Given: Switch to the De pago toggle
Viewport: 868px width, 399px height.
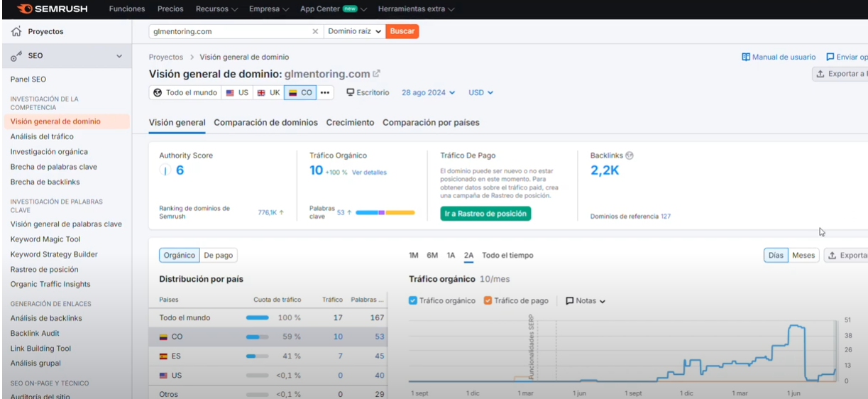Looking at the screenshot, I should click(x=218, y=256).
